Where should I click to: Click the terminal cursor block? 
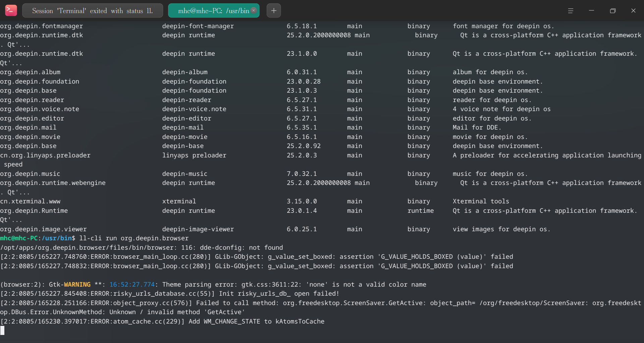[x=2, y=331]
